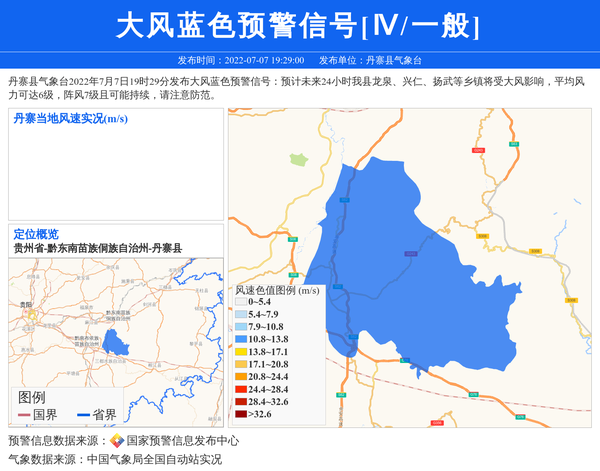600x471 pixels.
Task: Click the 24.4~28.4 red legend swatch
Action: click(240, 389)
